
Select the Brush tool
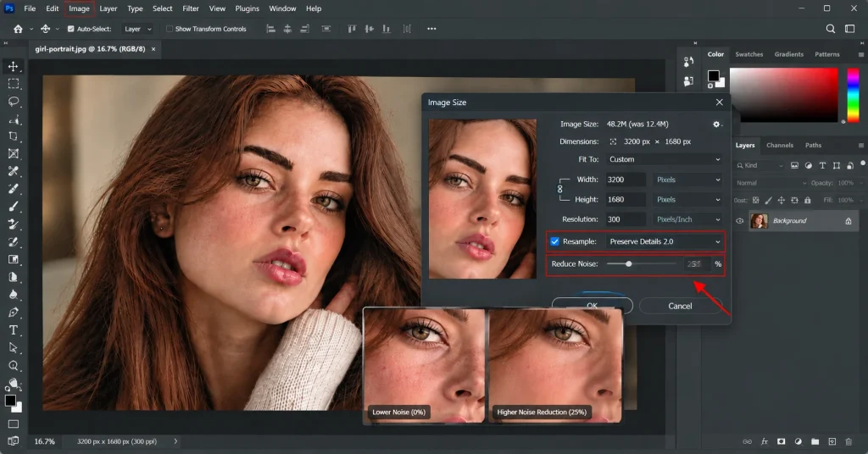point(14,207)
